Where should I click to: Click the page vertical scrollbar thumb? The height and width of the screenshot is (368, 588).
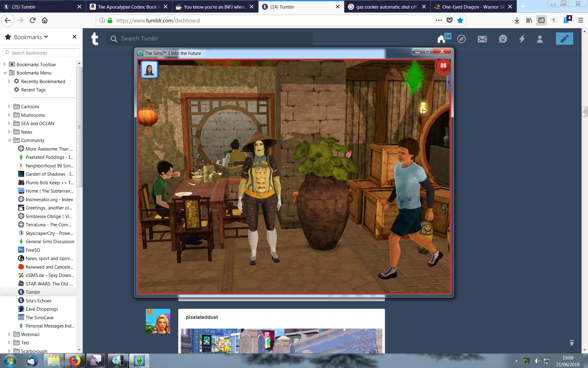(x=585, y=112)
